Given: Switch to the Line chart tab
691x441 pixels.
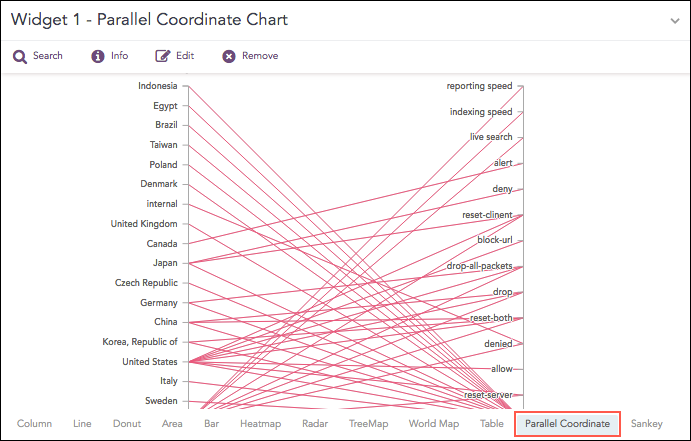Looking at the screenshot, I should point(82,424).
